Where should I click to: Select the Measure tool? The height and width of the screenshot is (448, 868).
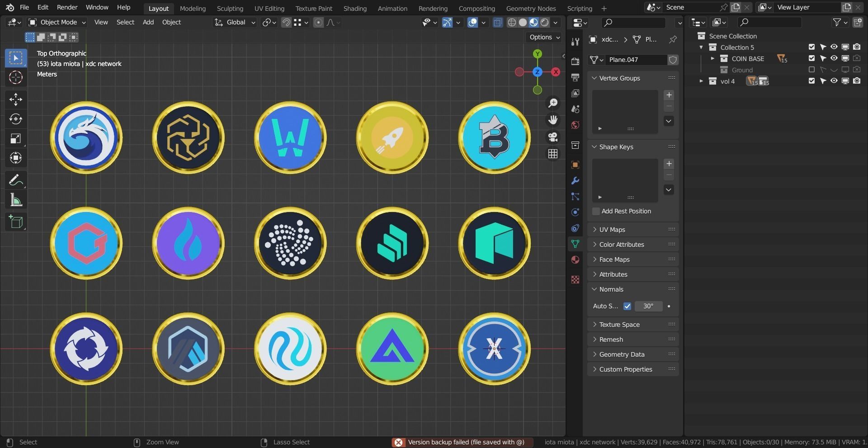click(16, 199)
